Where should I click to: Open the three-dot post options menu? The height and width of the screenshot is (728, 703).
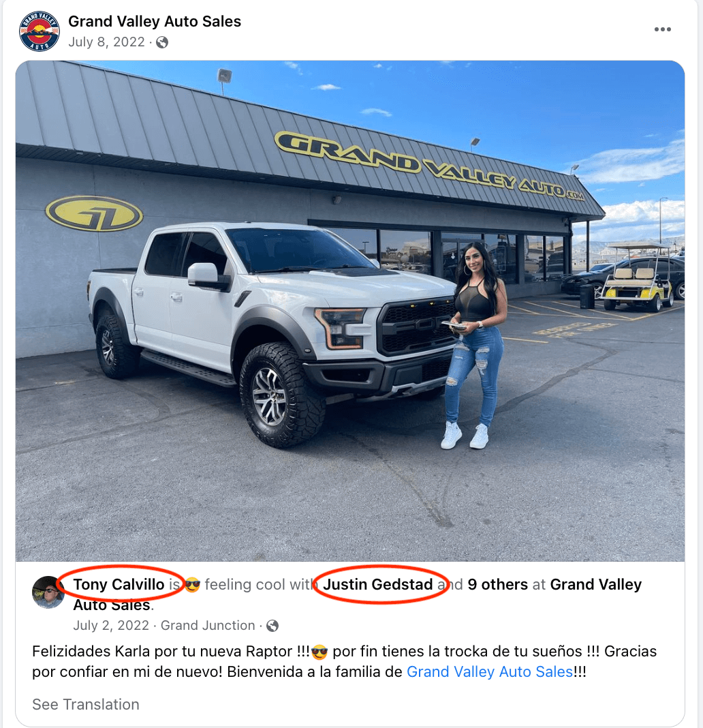click(x=662, y=29)
